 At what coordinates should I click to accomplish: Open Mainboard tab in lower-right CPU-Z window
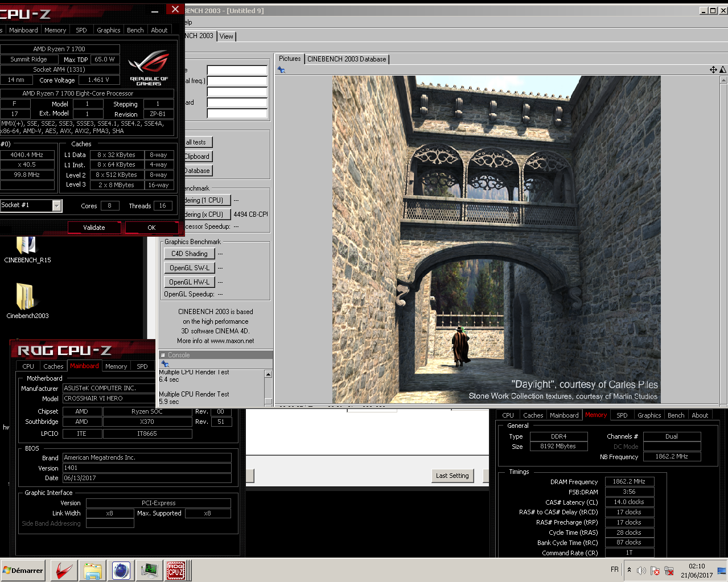tap(564, 415)
